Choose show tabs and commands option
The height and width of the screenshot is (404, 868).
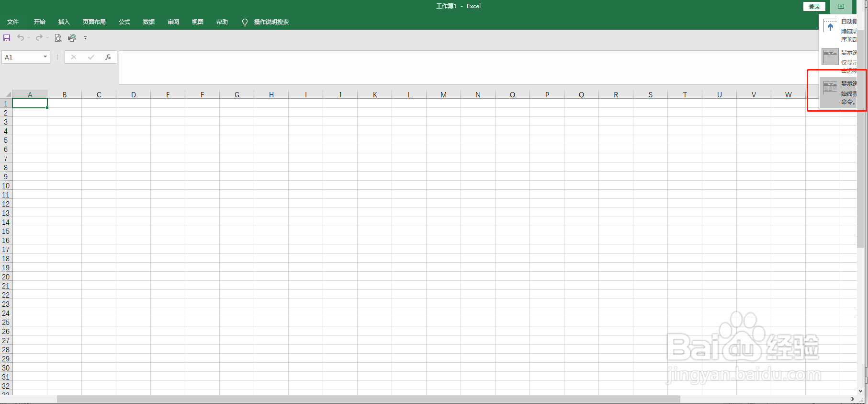coord(839,92)
